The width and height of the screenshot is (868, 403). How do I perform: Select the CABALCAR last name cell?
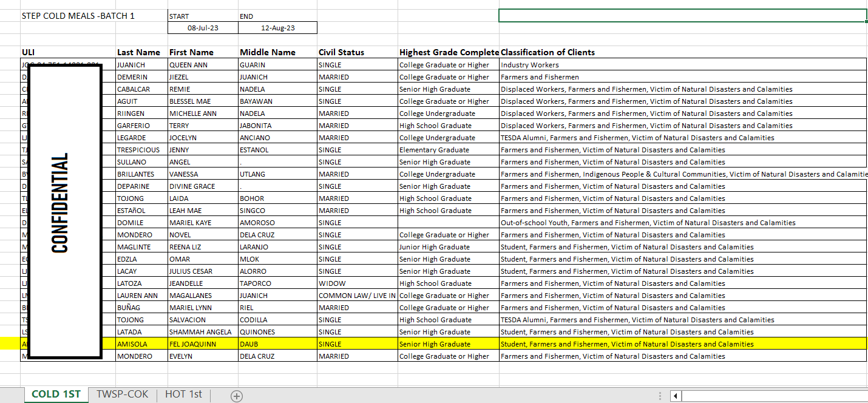point(141,89)
